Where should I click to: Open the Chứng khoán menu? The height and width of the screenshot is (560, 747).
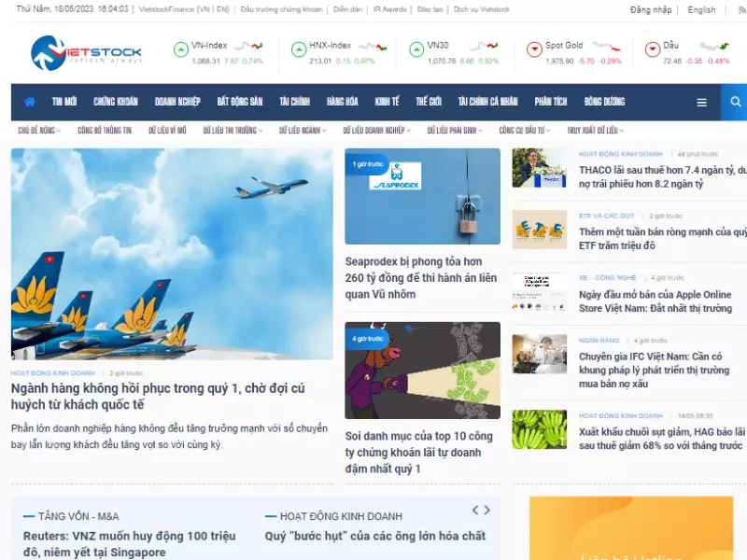116,102
